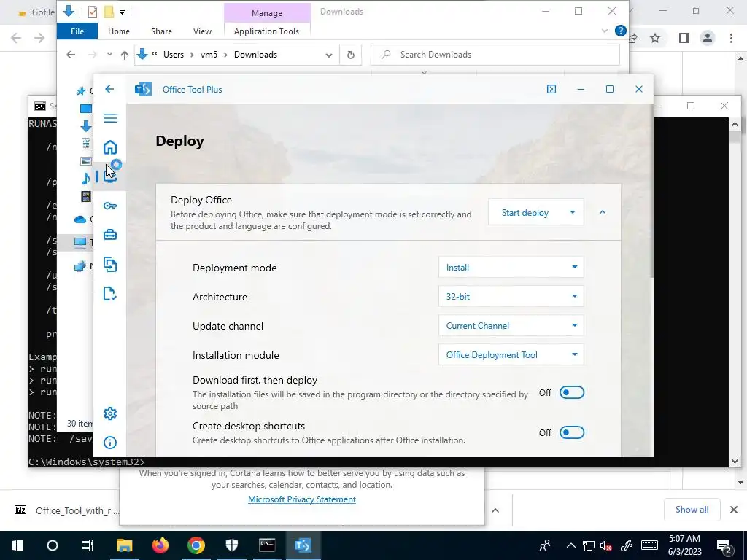Viewport: 747px width, 560px height.
Task: Open the Application Tools tab
Action: pos(267,31)
